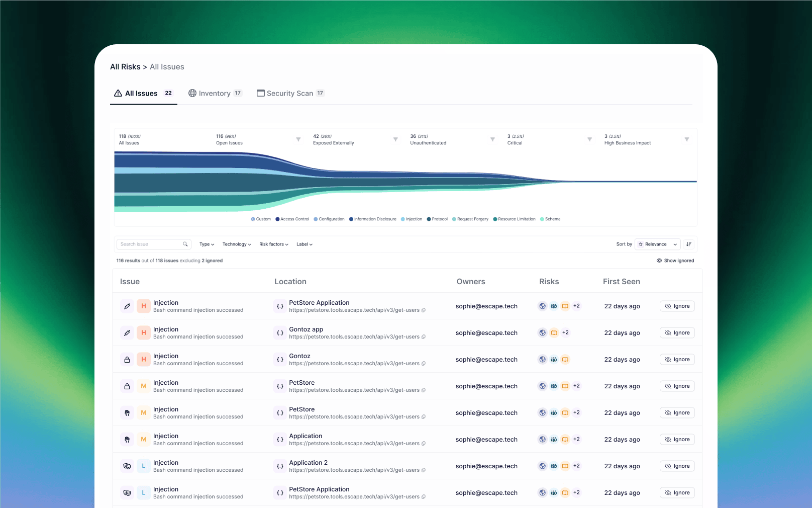The width and height of the screenshot is (812, 508).
Task: Open external link icon for Application 2 URL
Action: click(x=424, y=470)
